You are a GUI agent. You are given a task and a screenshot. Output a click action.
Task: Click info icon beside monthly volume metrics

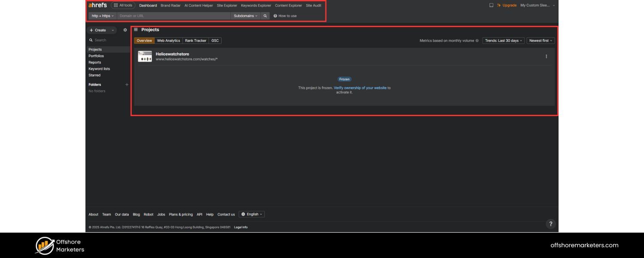pos(477,41)
